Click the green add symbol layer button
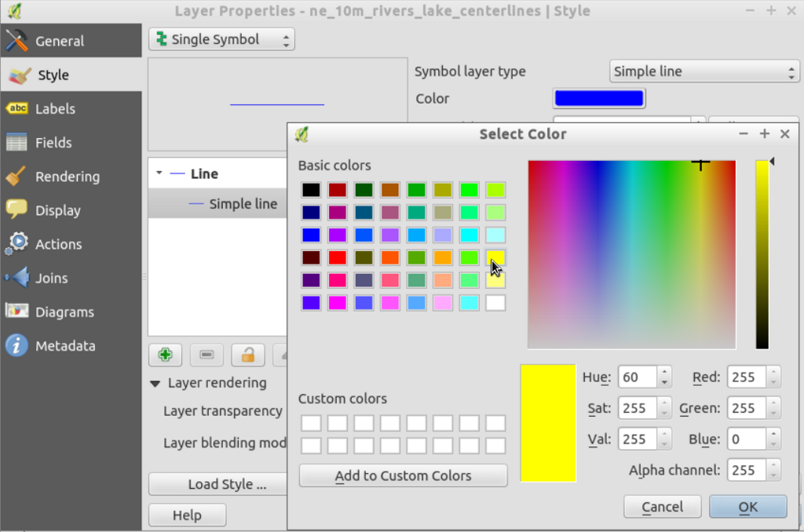Image resolution: width=804 pixels, height=532 pixels. coord(166,355)
